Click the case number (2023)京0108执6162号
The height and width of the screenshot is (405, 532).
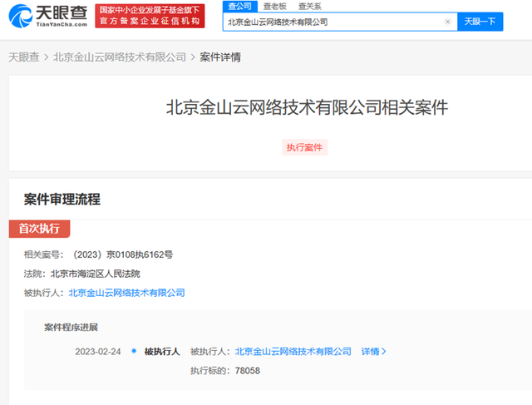[123, 254]
